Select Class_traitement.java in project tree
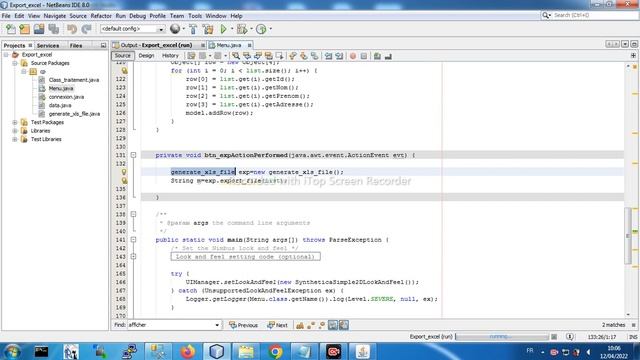This screenshot has height=360, width=640. (73, 80)
